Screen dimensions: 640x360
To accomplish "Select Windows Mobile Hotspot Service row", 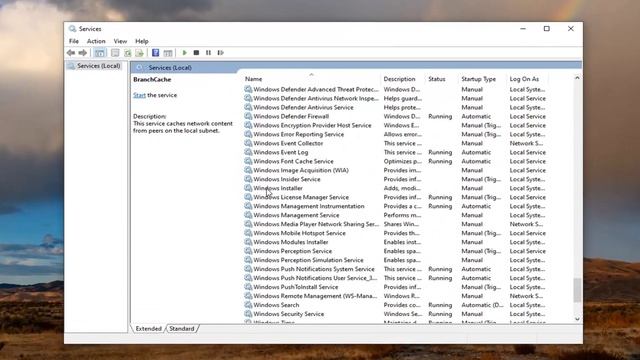I will [x=395, y=233].
